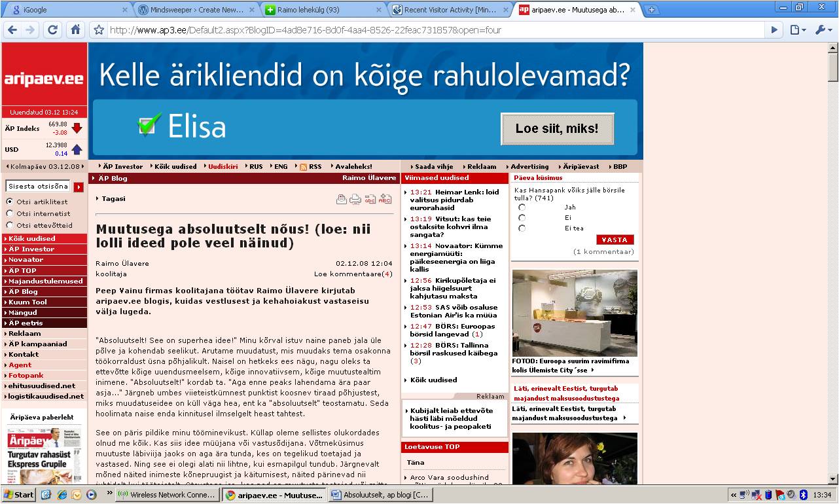
Task: Open Wireless Network Connection taskbar item
Action: tap(168, 495)
